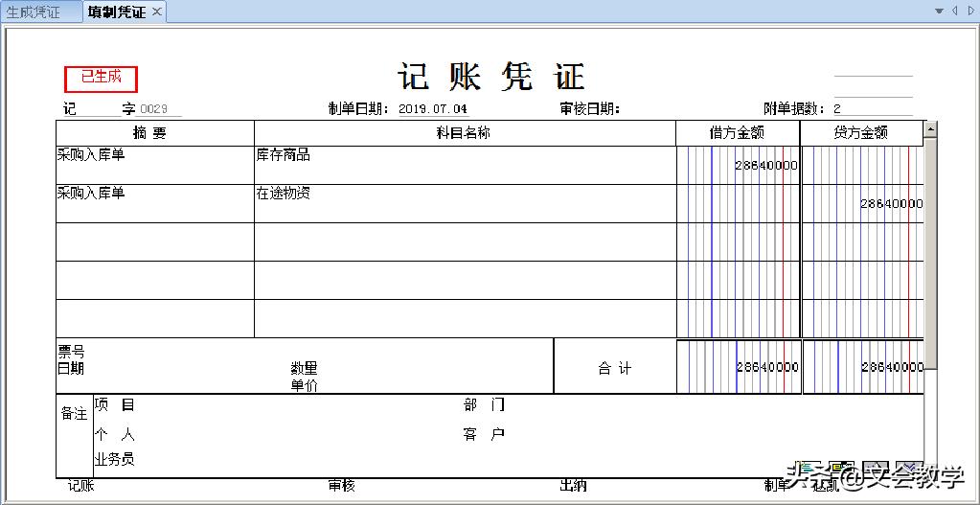Click the 摘要 column header
Screen dimensions: 980x505
155,133
